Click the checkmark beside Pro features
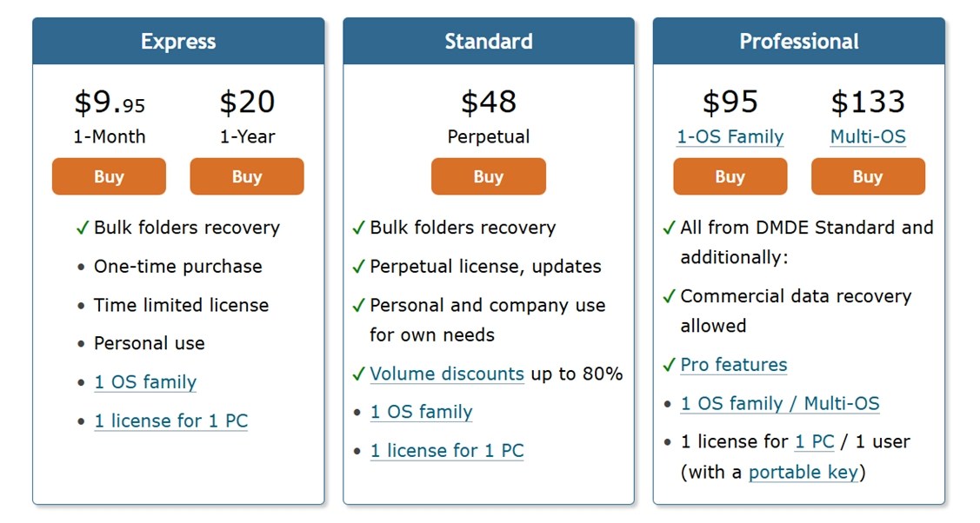Viewport: 980px width, 523px height. (x=669, y=365)
